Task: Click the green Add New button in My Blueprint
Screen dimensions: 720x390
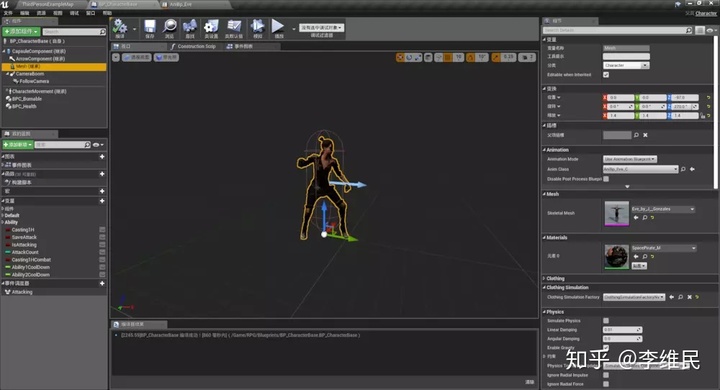Action: (17, 145)
